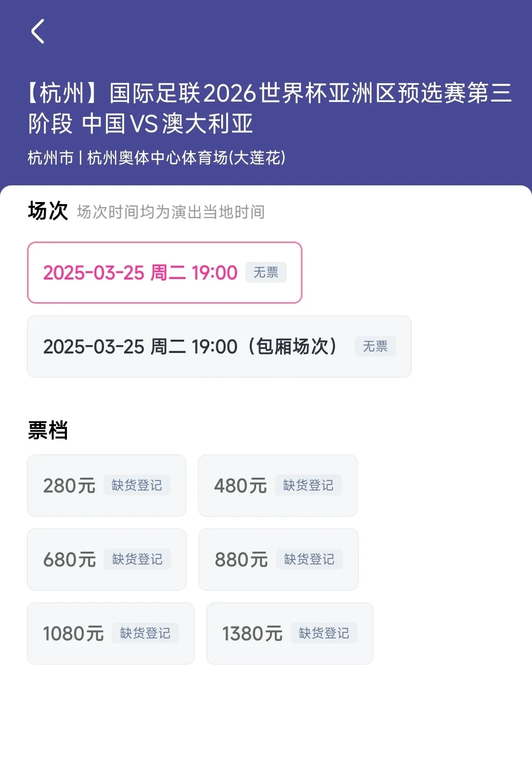
Task: Select the 2025-03-25 19:00 regular session
Action: pos(140,273)
